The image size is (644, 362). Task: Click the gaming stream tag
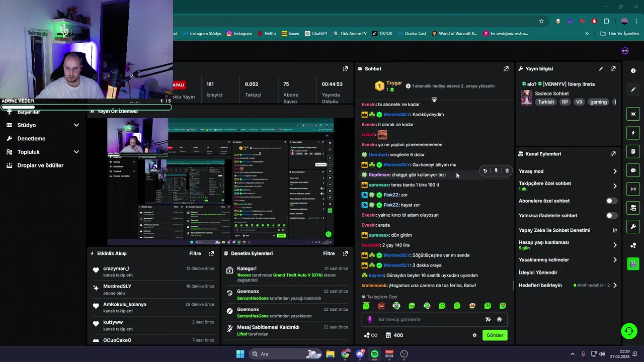pyautogui.click(x=598, y=102)
